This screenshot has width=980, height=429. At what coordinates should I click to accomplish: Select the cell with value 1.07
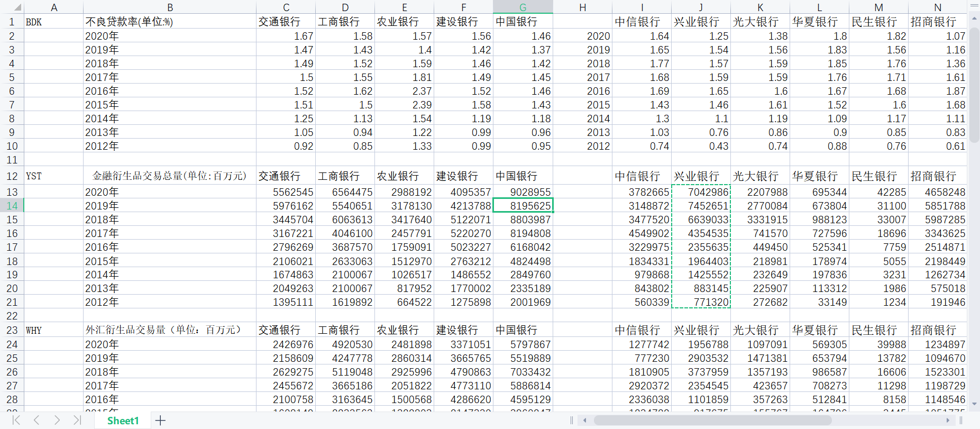pos(938,36)
